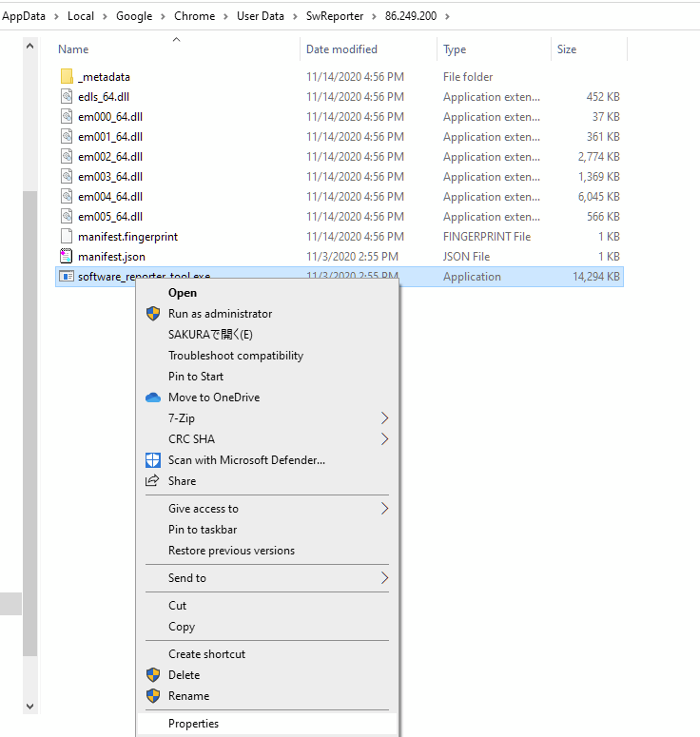Click the em003_64.dll file icon
The height and width of the screenshot is (737, 700).
pyautogui.click(x=67, y=176)
